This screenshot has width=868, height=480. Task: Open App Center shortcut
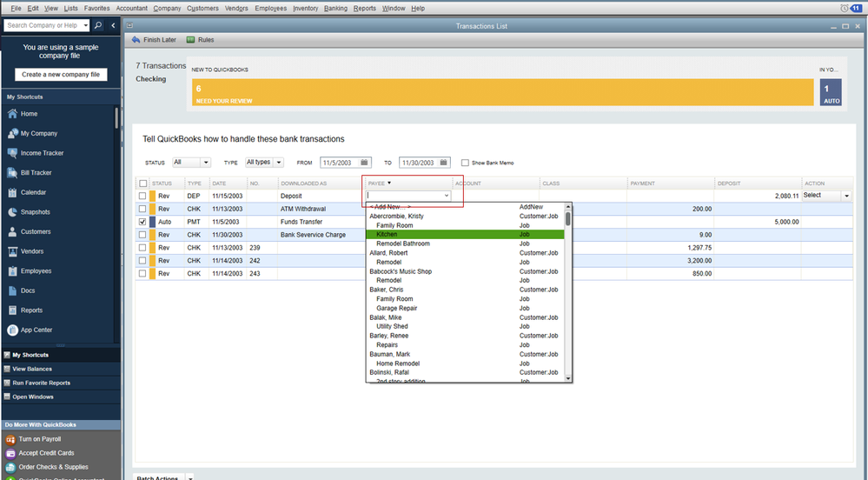pos(36,330)
